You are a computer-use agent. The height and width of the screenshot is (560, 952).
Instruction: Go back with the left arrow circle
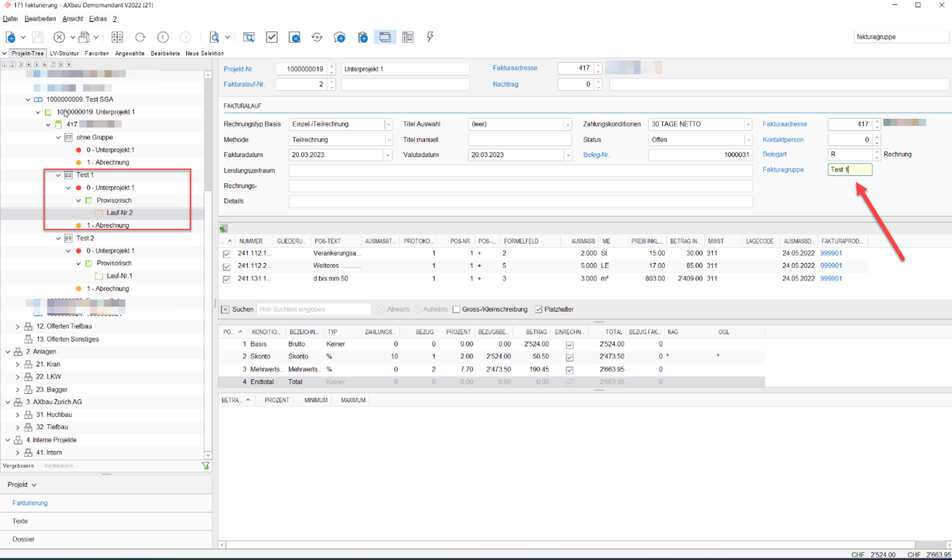[x=163, y=37]
